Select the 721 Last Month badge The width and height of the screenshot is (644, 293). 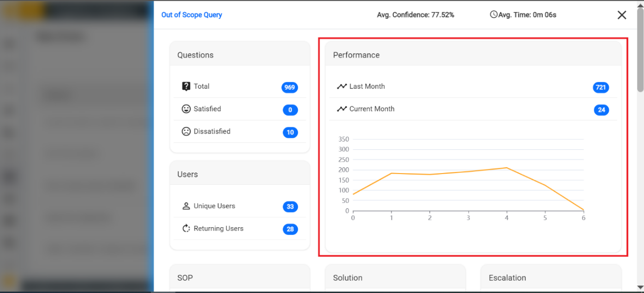(x=601, y=87)
